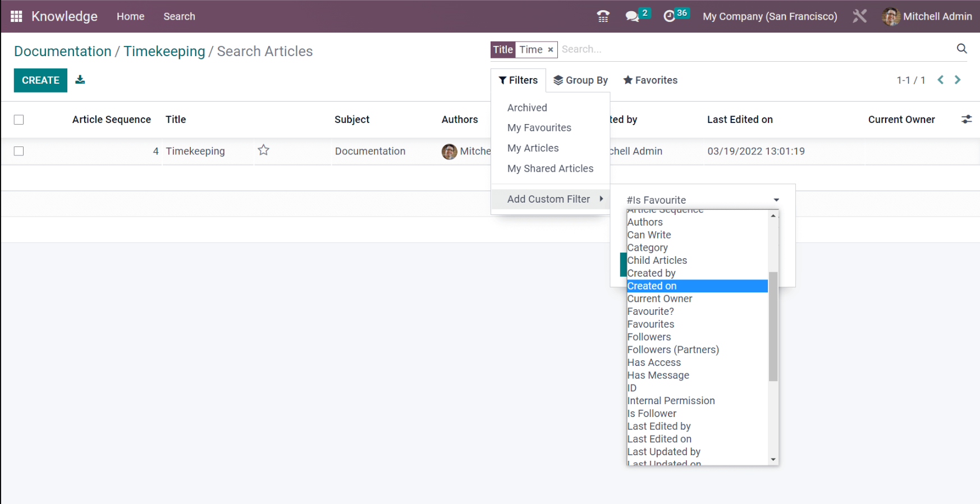
Task: Open the activities clock icon
Action: tap(669, 16)
